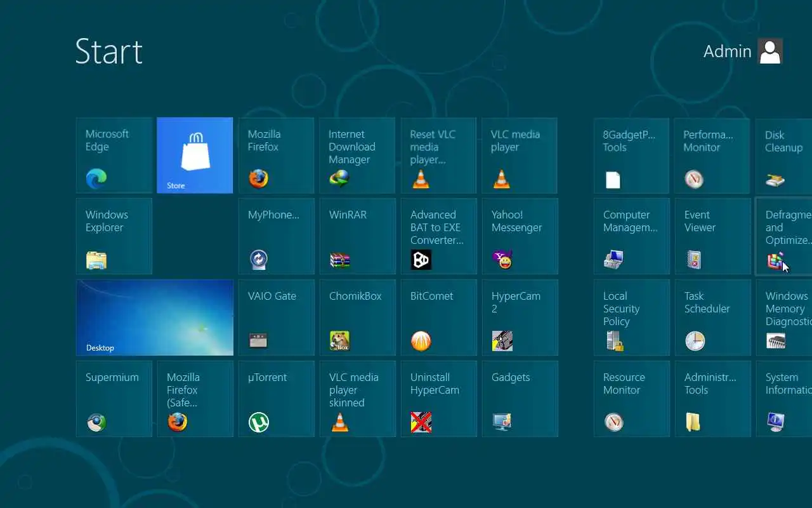This screenshot has width=812, height=508.
Task: Open Windows Memory Diagnostic tile
Action: (784, 317)
